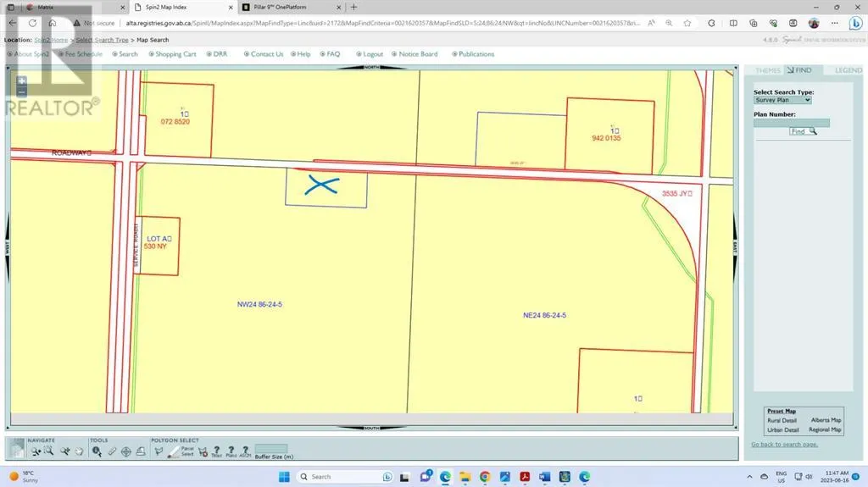Open the Select Search Type dropdown
Viewport: 868px width, 487px height.
click(x=782, y=100)
